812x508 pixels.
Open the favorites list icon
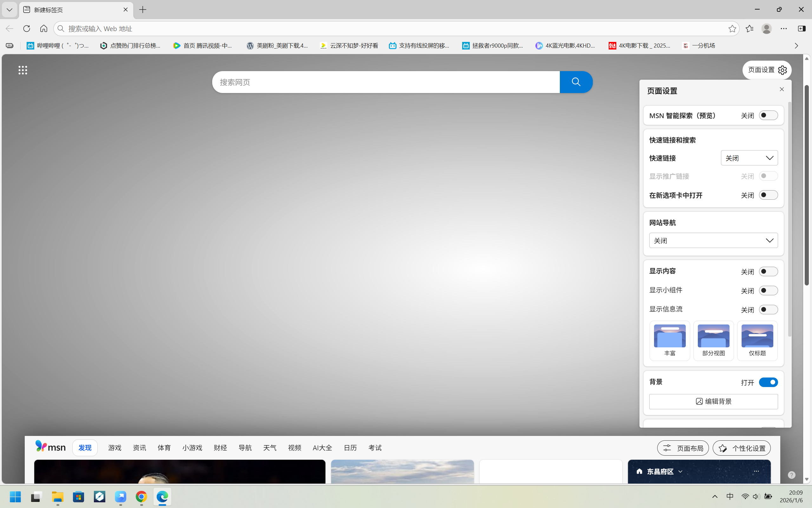click(749, 29)
